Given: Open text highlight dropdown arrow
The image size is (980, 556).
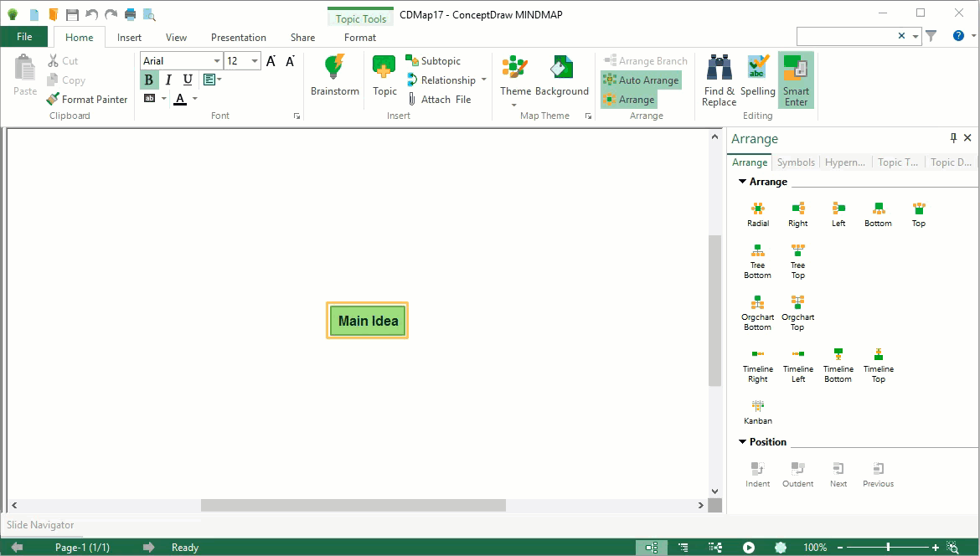Looking at the screenshot, I should click(x=163, y=99).
